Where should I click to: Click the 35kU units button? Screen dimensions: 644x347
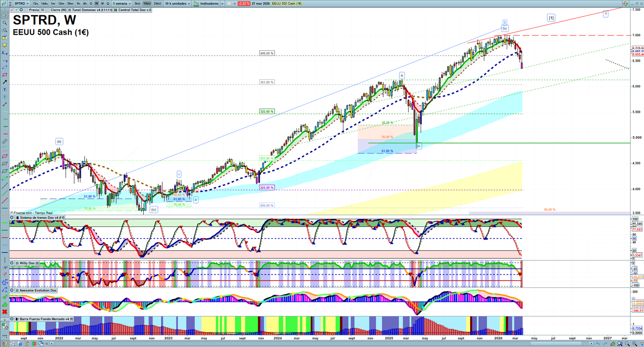coord(157,4)
